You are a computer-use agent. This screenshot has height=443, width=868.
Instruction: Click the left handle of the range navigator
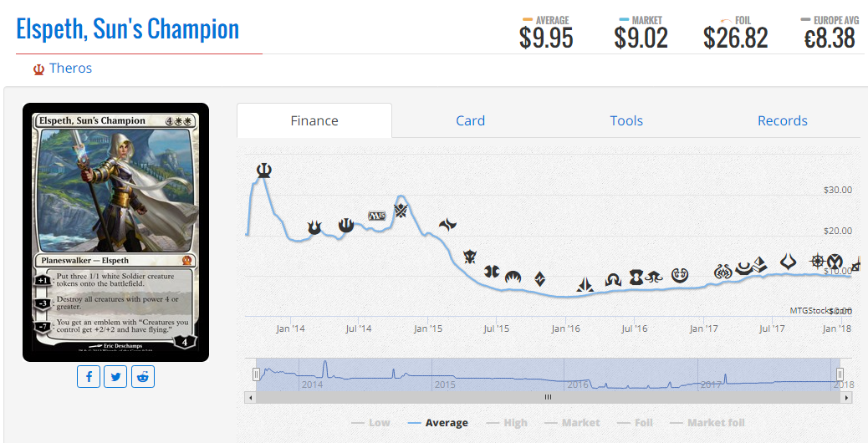tap(257, 375)
